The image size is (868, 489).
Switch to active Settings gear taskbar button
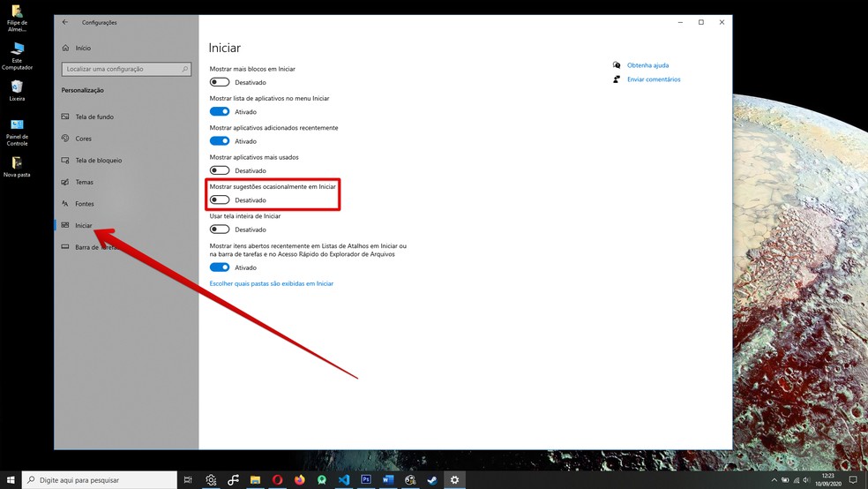454,479
